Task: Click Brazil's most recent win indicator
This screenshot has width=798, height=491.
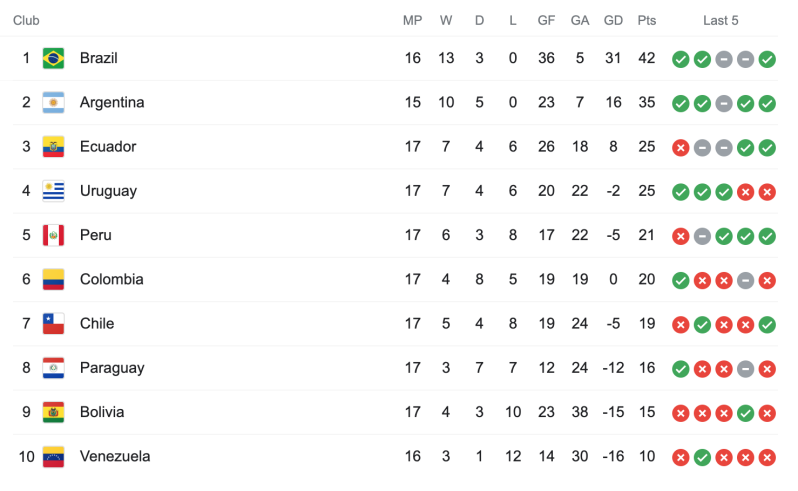Action: click(768, 59)
